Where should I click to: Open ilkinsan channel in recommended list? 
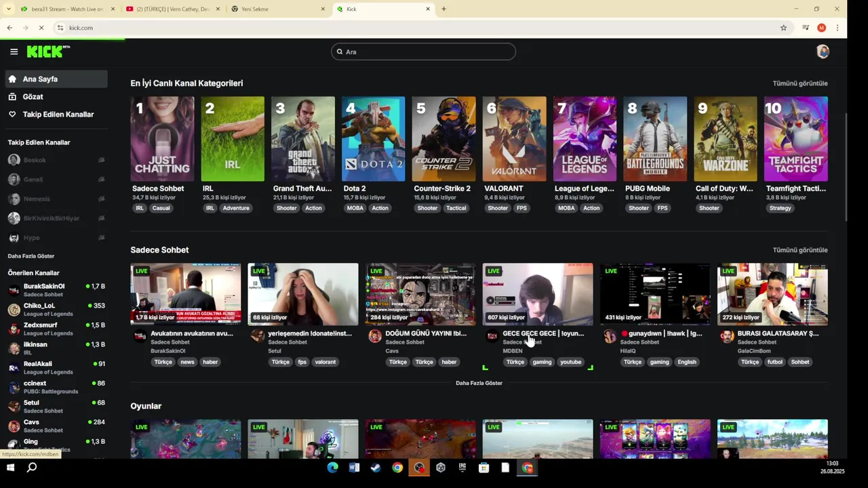pyautogui.click(x=56, y=348)
